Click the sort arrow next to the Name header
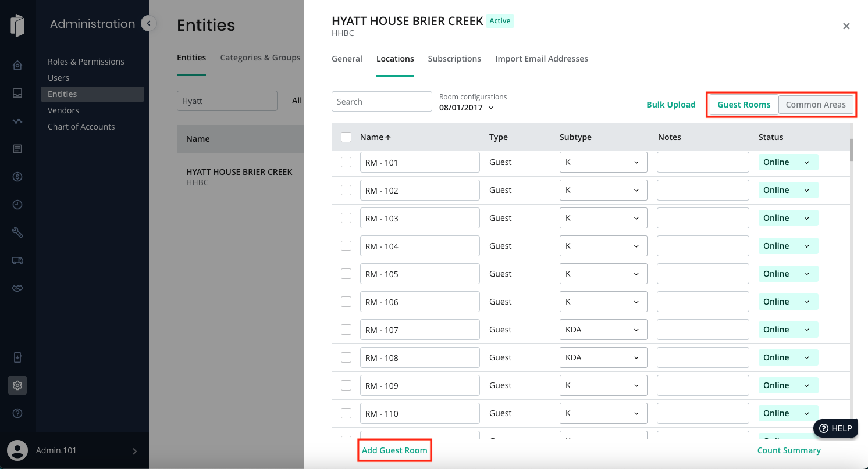The width and height of the screenshot is (868, 469). point(388,137)
